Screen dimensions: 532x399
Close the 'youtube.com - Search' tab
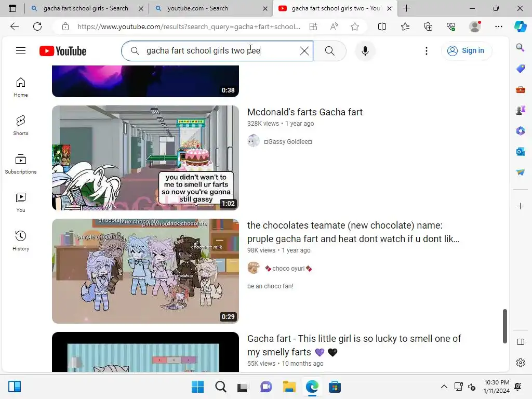tap(265, 8)
